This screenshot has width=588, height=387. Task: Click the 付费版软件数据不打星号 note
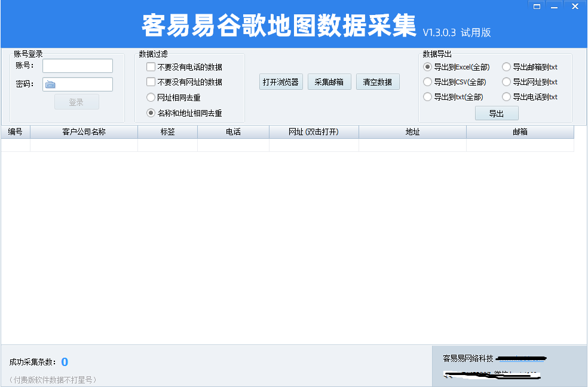53,380
